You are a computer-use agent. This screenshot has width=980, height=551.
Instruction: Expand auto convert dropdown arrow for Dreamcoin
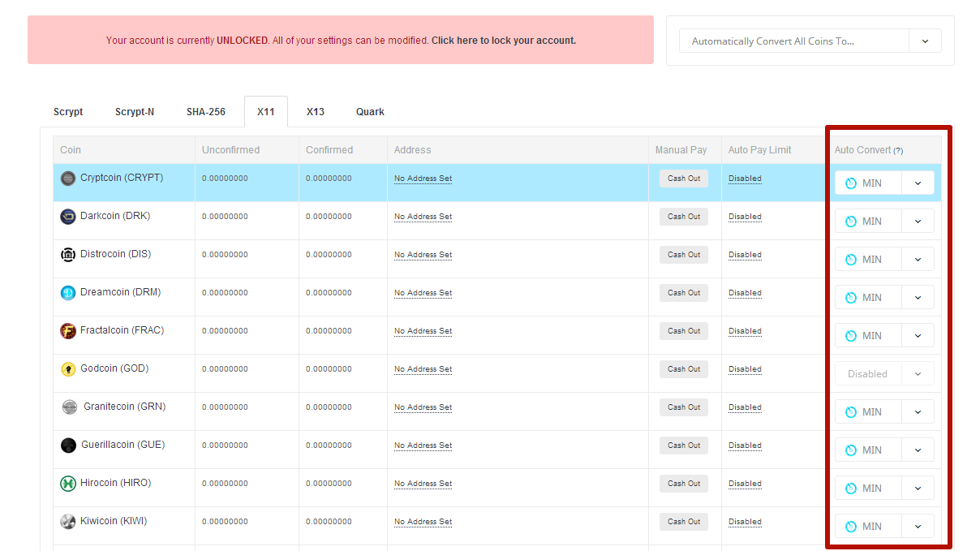coord(918,297)
